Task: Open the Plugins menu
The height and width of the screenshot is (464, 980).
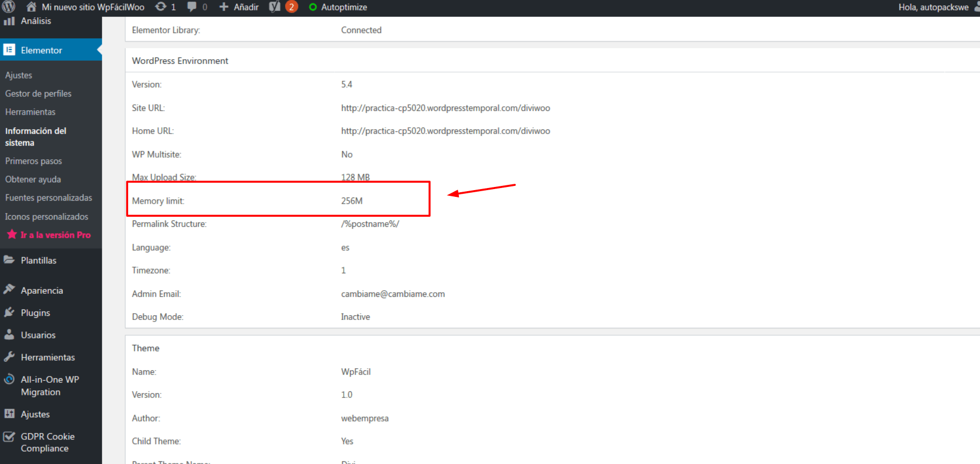Action: [36, 313]
